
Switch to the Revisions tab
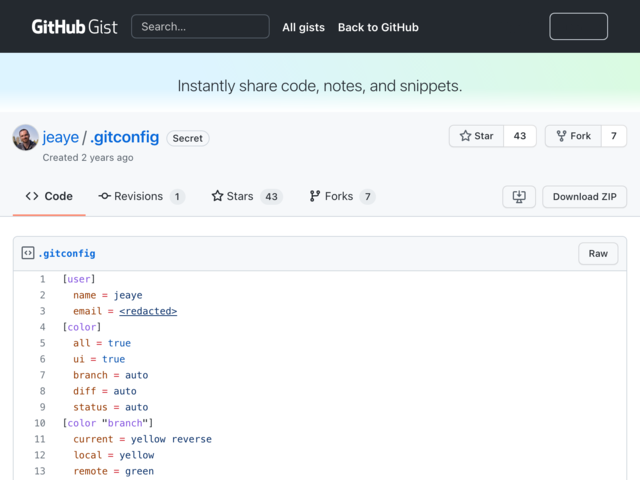[x=141, y=196]
